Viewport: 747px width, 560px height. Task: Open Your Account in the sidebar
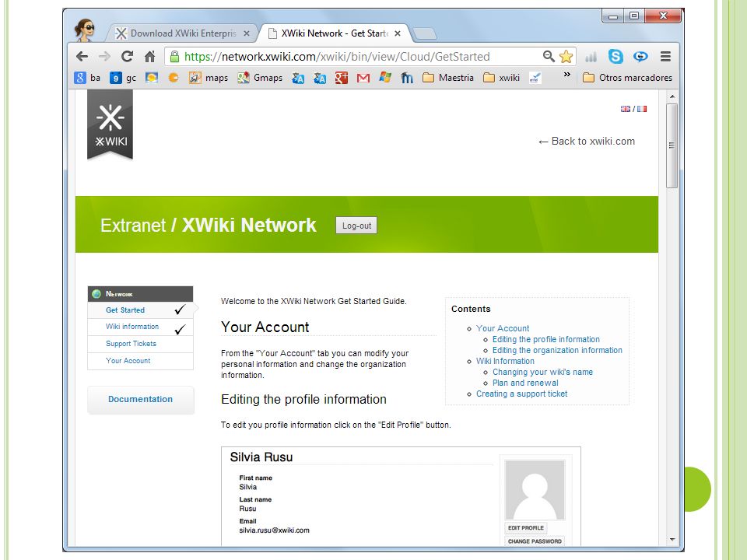click(x=128, y=361)
